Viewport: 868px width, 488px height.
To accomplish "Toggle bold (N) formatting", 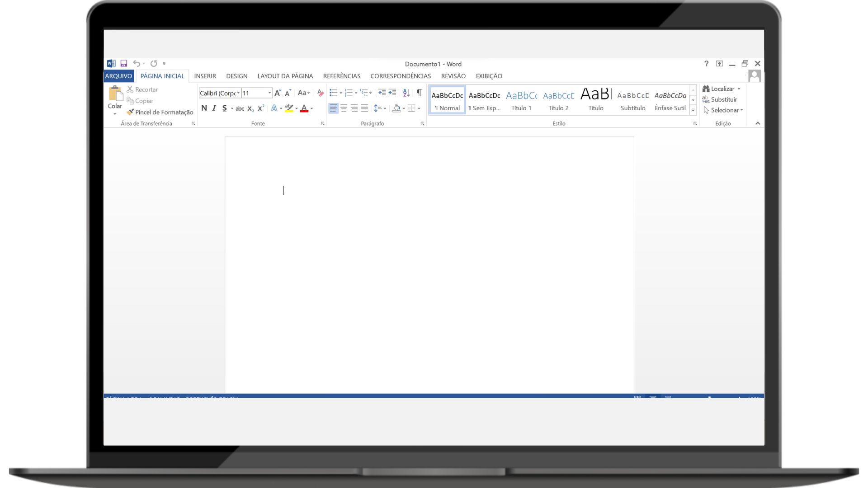I will pyautogui.click(x=204, y=108).
